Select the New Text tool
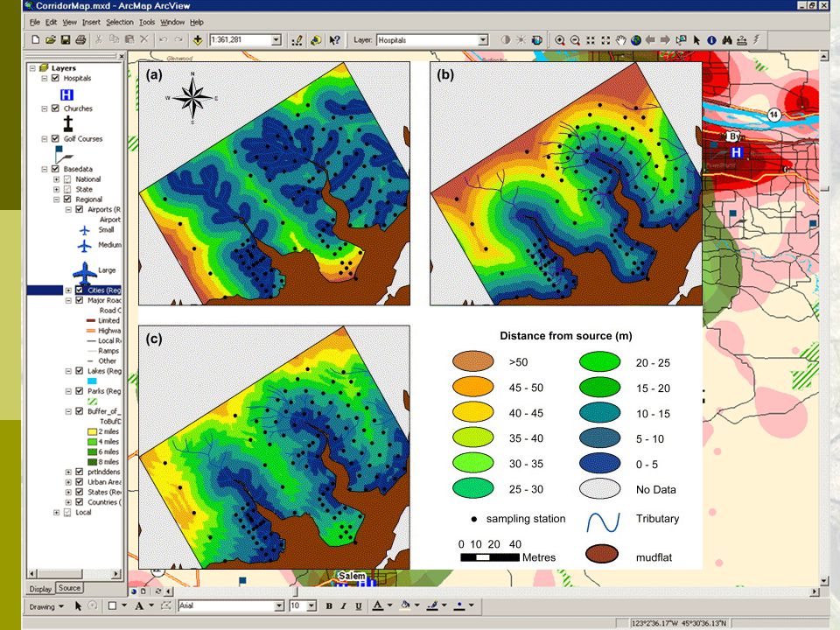Screen dimensions: 840x630 pyautogui.click(x=139, y=605)
